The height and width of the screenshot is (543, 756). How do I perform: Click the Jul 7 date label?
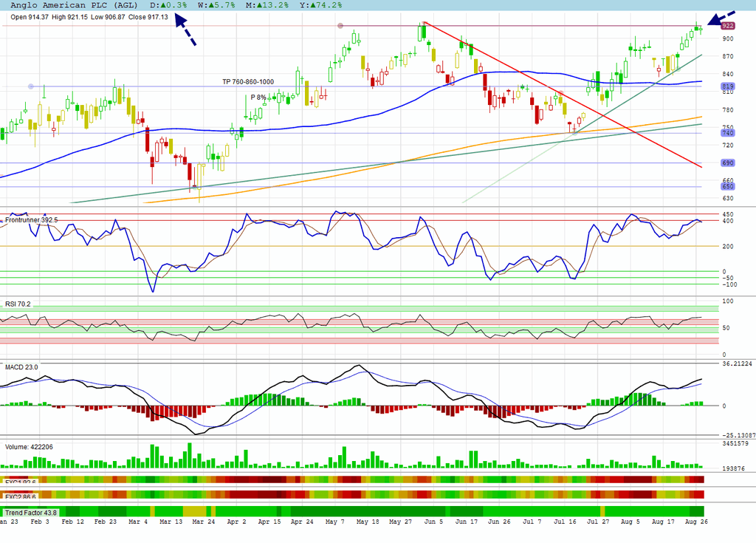coord(532,522)
